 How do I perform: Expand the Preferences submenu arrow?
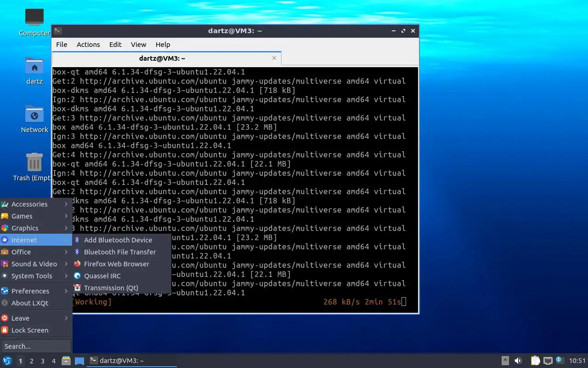tap(66, 291)
